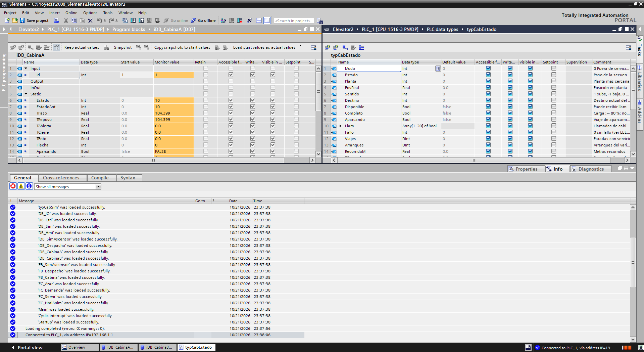Show warnings filter icon in Info panel
Viewport: 644px width, 352px height.
pos(21,186)
